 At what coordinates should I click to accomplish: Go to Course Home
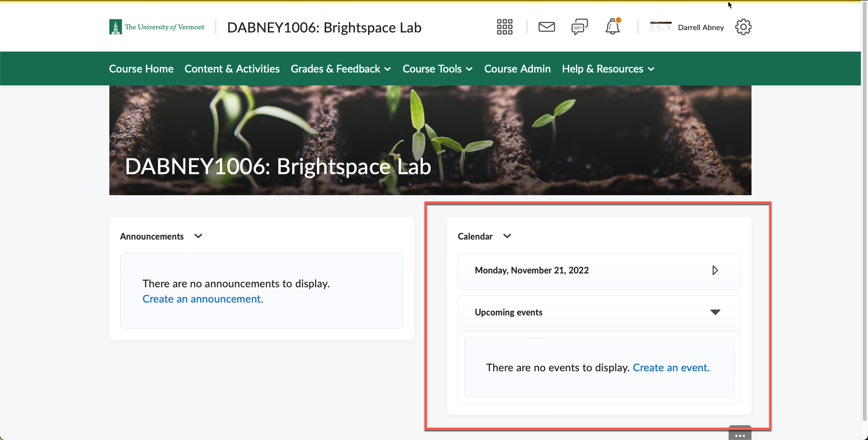(x=141, y=69)
